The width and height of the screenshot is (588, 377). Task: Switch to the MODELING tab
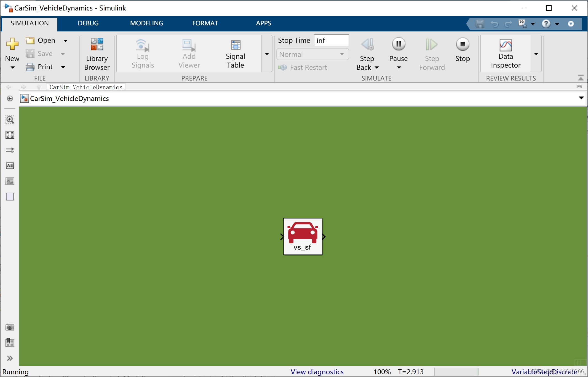pyautogui.click(x=146, y=23)
